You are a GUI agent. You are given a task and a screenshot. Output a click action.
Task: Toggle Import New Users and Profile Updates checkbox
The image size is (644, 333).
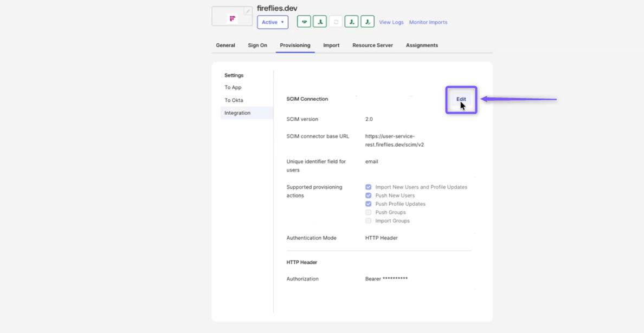(369, 187)
